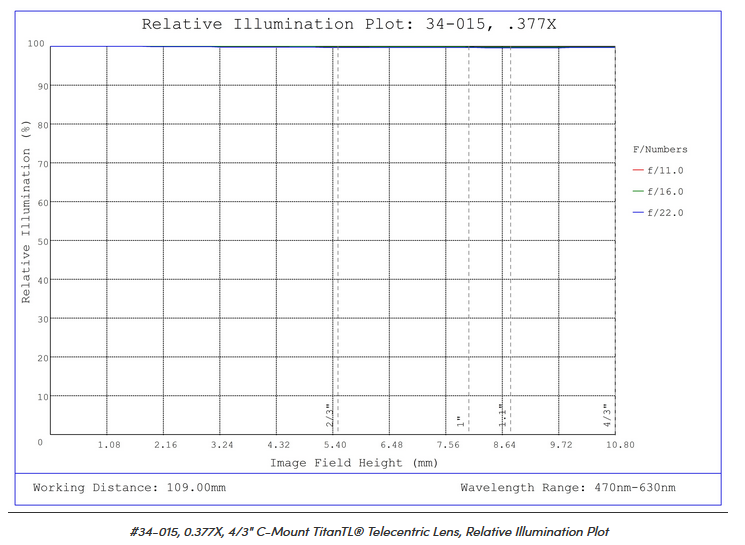
Task: Click the red f/11.0 legend line
Action: point(638,171)
